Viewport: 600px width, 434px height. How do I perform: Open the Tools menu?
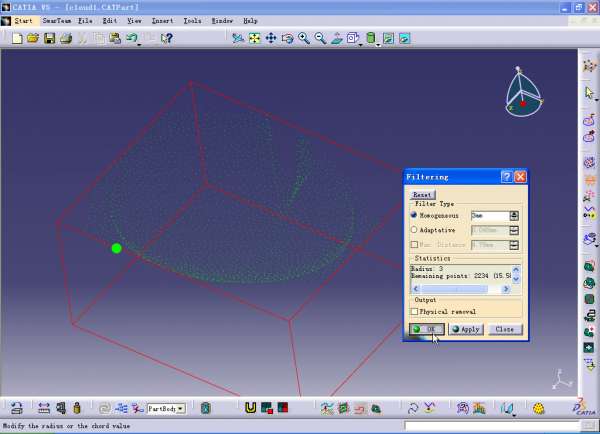coord(192,20)
